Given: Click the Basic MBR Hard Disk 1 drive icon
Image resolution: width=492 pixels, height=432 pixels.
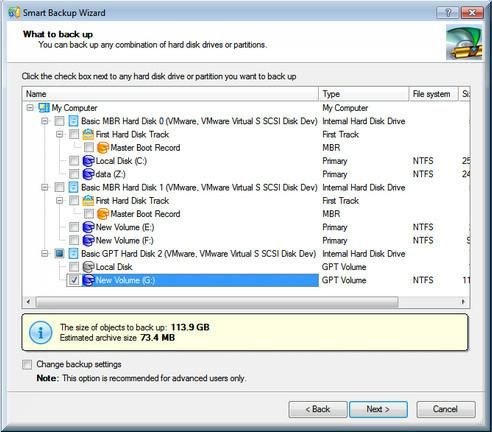Looking at the screenshot, I should (73, 187).
